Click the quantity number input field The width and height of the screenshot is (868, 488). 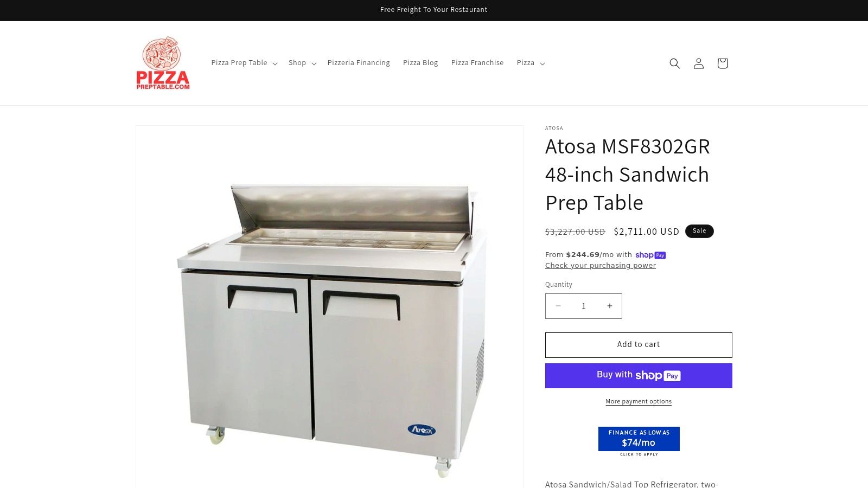pos(584,306)
